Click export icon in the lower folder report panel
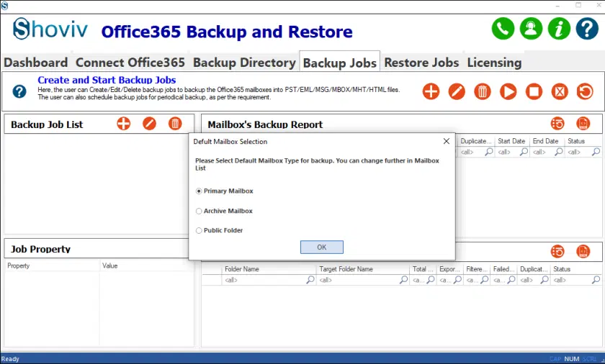Viewport: 605px width, 364px height. coord(583,252)
